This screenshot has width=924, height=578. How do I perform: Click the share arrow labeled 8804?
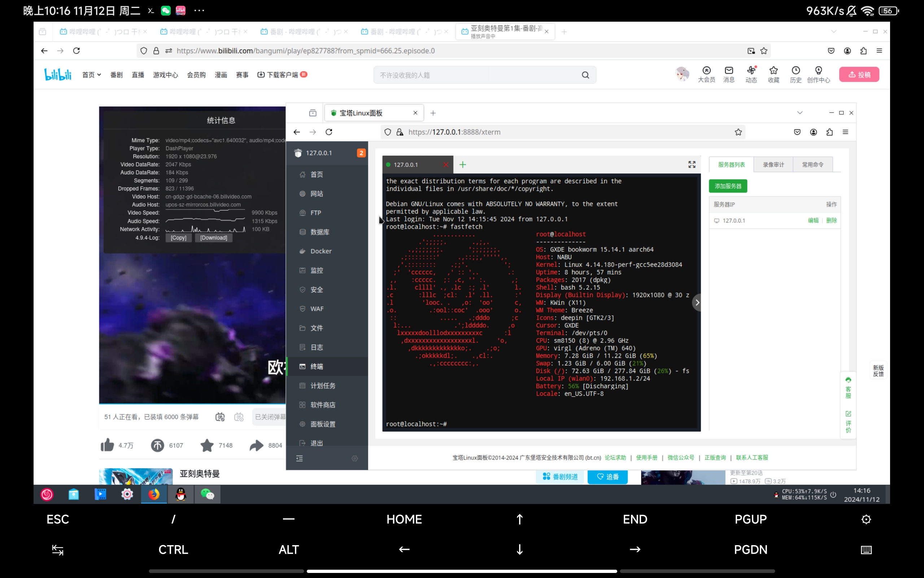[257, 445]
